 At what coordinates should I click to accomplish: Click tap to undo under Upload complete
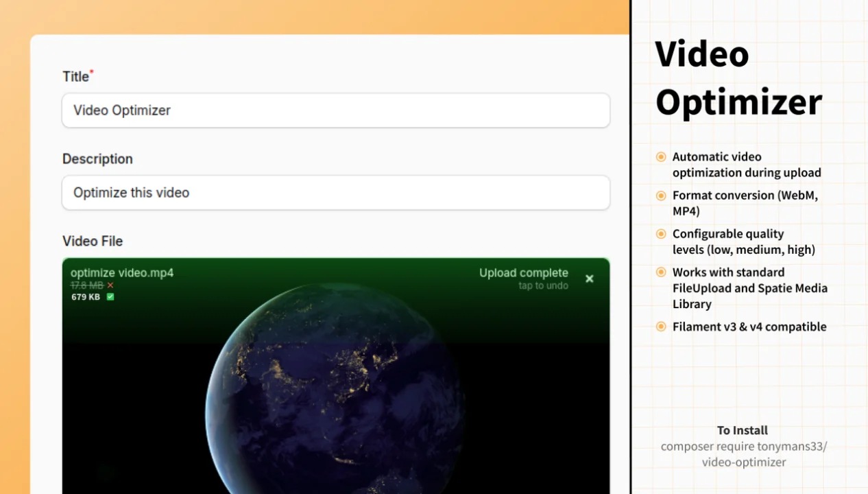point(543,285)
